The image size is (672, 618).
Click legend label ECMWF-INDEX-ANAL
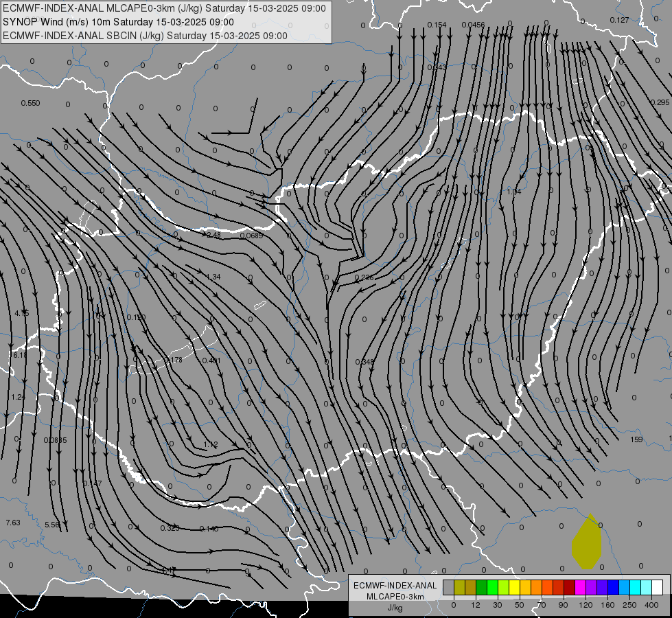(395, 586)
